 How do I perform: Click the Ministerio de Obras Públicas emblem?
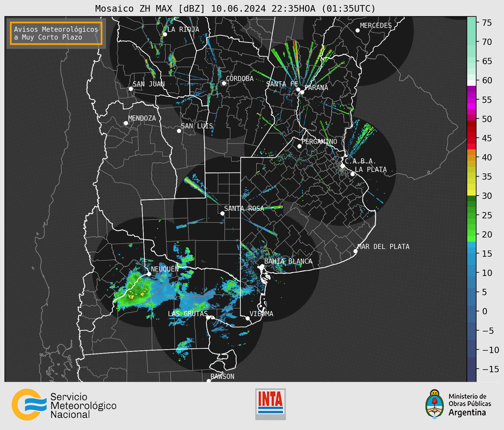[x=435, y=404]
